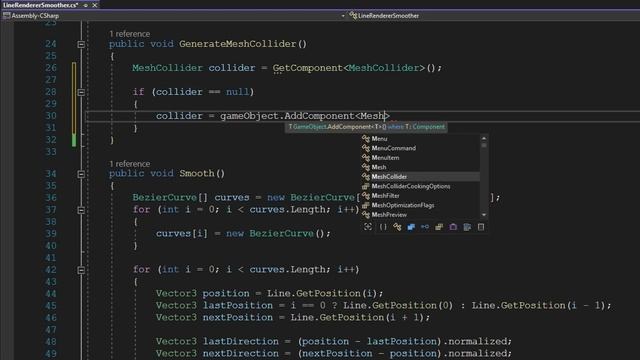640x360 pixels.
Task: Click the enum icon beside MeshColliderCookingOptions
Action: tap(366, 186)
